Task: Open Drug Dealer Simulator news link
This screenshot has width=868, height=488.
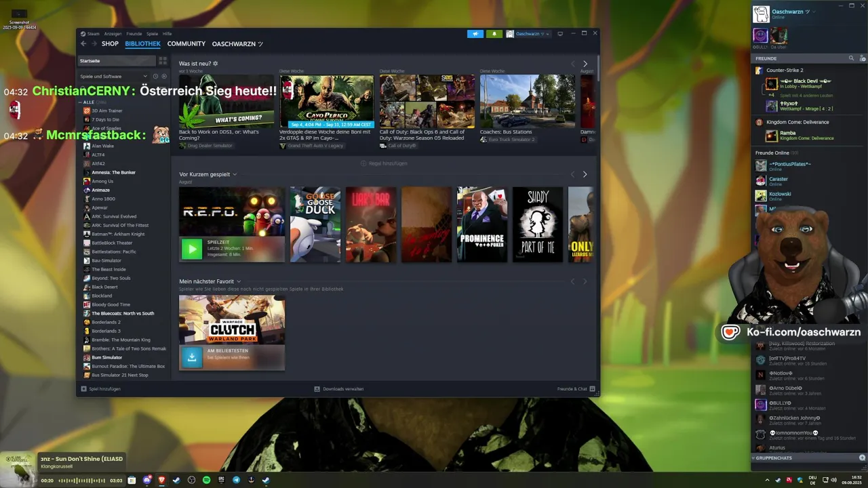Action: (x=207, y=146)
